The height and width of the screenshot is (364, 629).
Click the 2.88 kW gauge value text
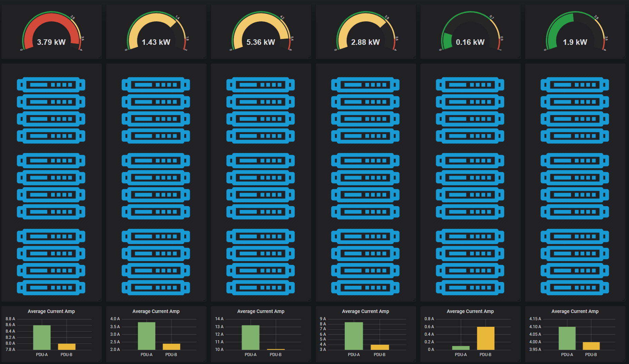(365, 42)
